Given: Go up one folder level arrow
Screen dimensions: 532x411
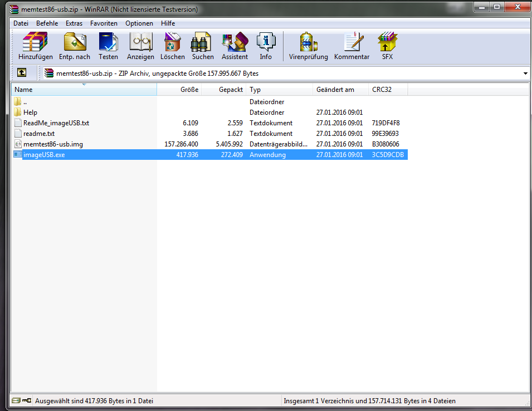Looking at the screenshot, I should pos(22,72).
